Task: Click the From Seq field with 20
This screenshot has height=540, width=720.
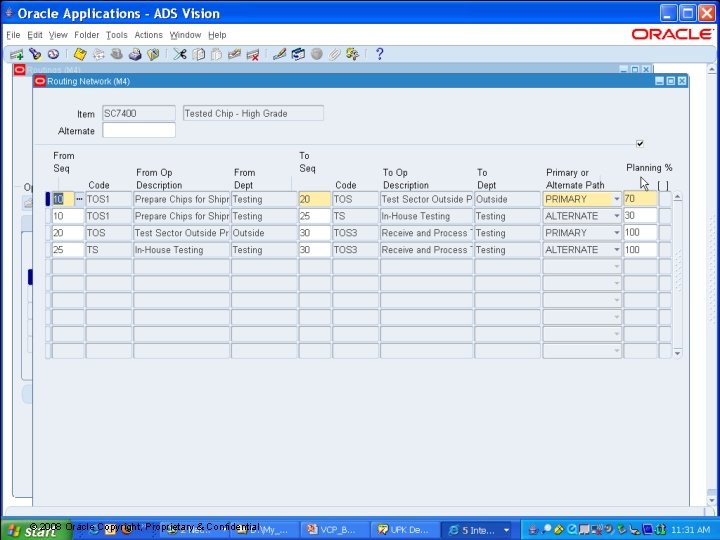Action: click(x=68, y=233)
